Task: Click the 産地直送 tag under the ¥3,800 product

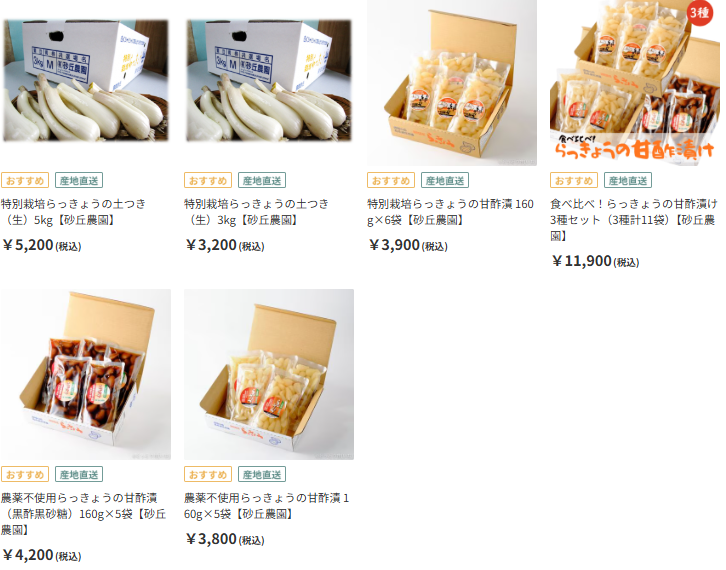Action: (262, 474)
